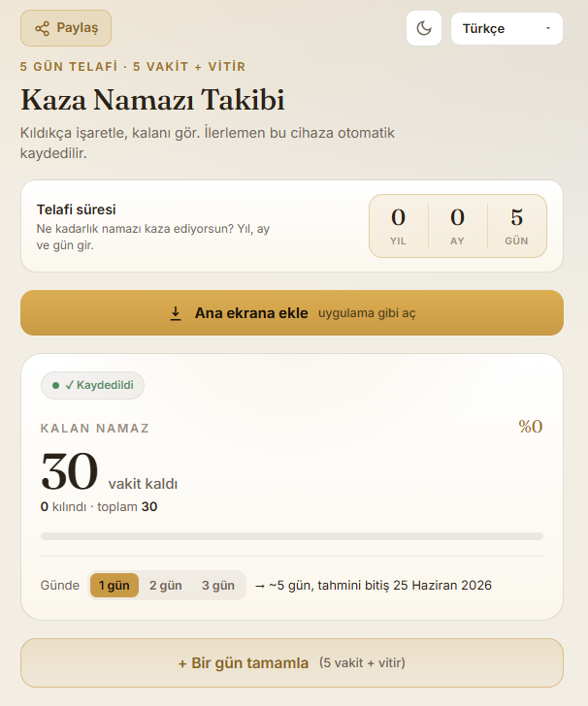
Task: Click the plus sign on Bir gün tamamla
Action: click(x=182, y=663)
